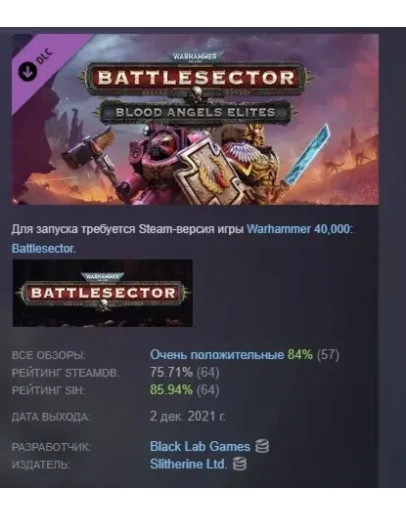Click the SteamDB rating 75.71%
This screenshot has height=516, width=406.
coord(171,372)
